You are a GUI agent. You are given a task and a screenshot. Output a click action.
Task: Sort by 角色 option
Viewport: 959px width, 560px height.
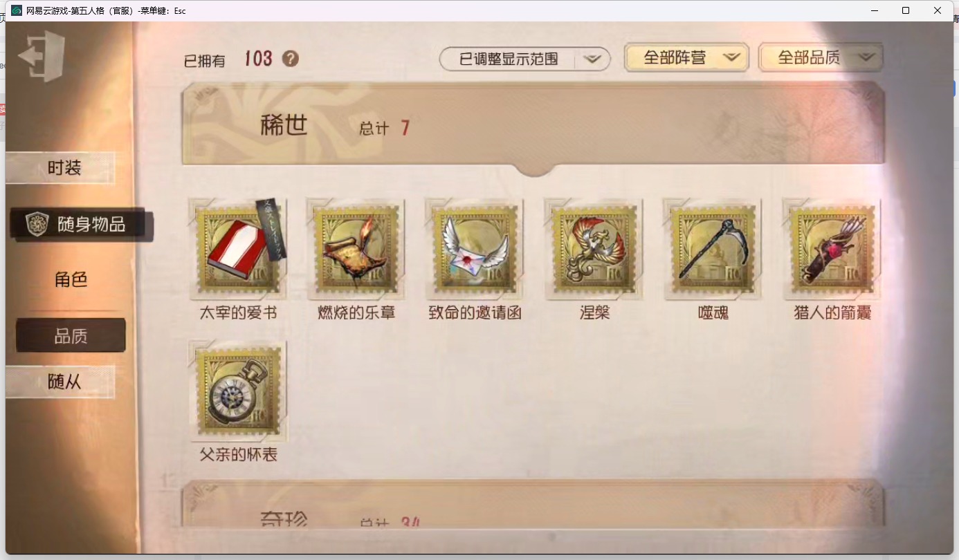point(71,280)
